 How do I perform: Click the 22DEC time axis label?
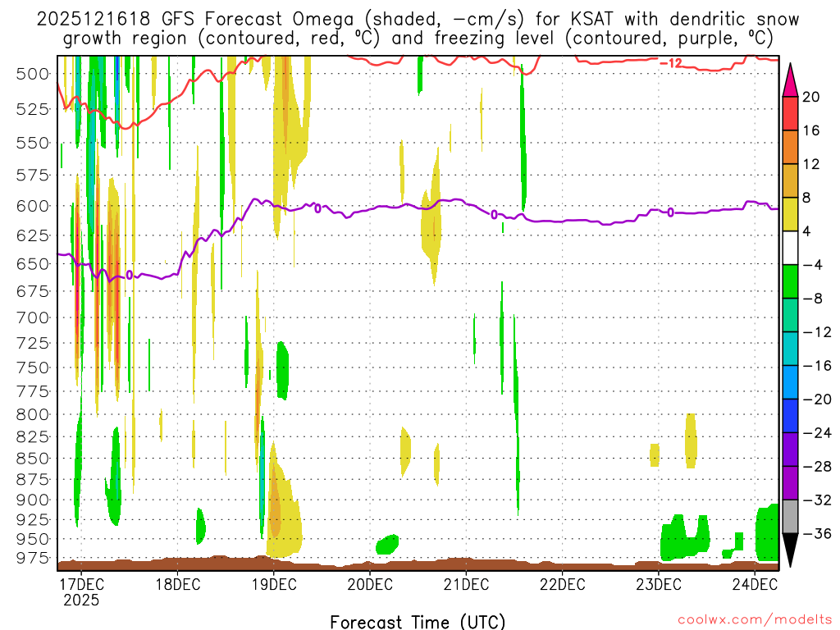[x=563, y=584]
